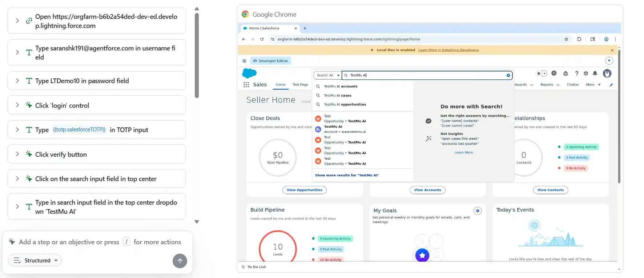Open a new Chrome tab
The width and height of the screenshot is (644, 278).
[305, 28]
